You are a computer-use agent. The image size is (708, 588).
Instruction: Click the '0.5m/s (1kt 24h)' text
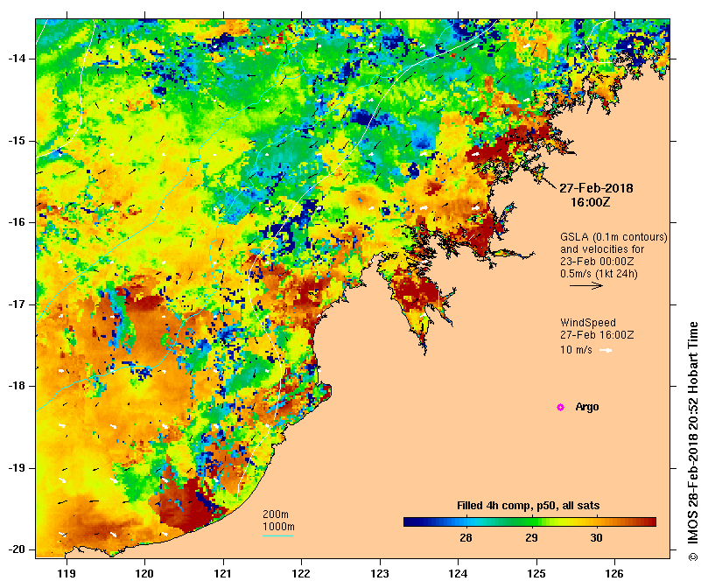(x=599, y=274)
